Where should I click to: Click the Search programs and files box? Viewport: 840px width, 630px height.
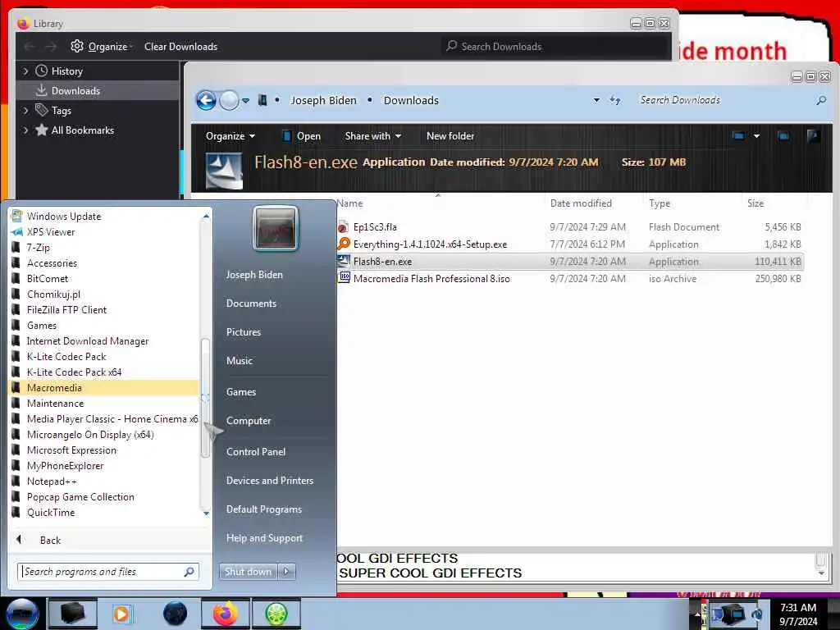[x=108, y=572]
